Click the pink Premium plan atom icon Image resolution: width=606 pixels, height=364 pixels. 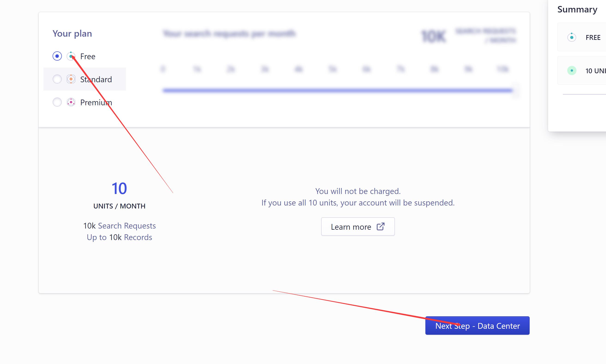click(x=71, y=102)
